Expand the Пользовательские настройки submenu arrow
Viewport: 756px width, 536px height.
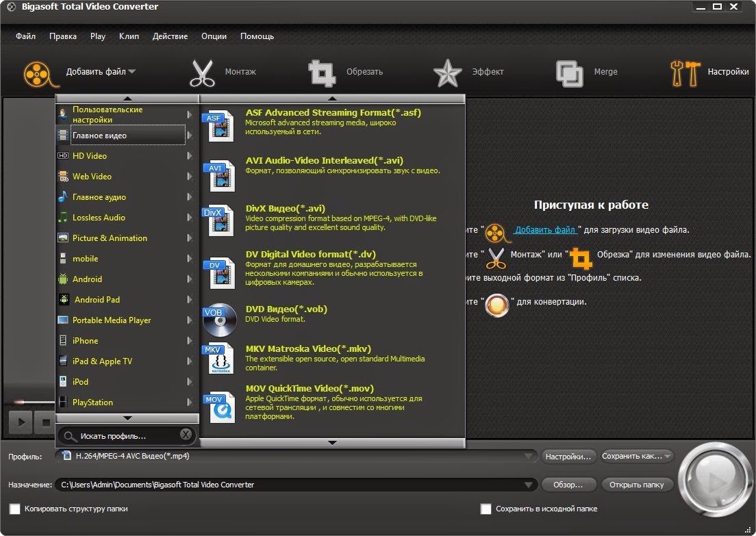[190, 115]
